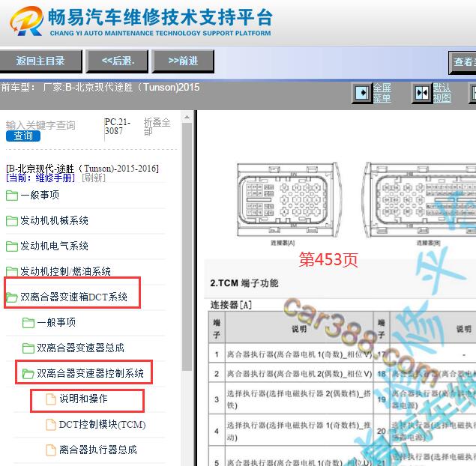Click the vehicle model 厂家:B-北京现代途胜 text
Screen dimensions: 476x466
click(121, 88)
